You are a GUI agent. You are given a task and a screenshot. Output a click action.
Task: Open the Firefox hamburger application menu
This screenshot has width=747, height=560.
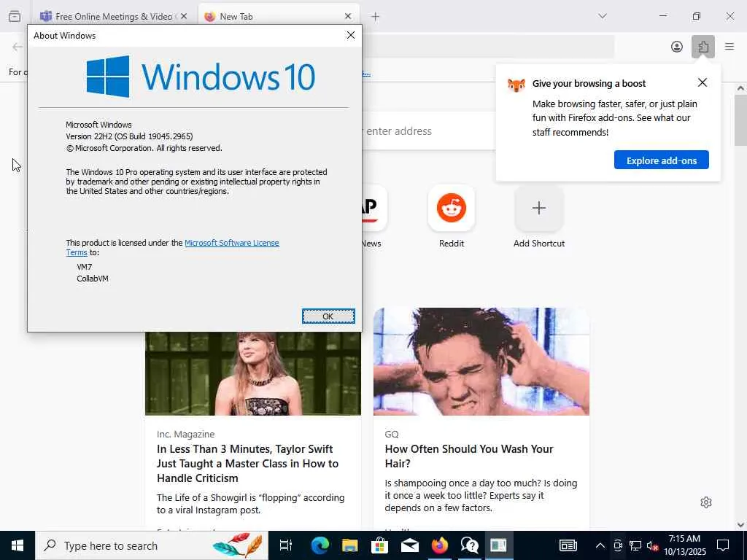729,47
